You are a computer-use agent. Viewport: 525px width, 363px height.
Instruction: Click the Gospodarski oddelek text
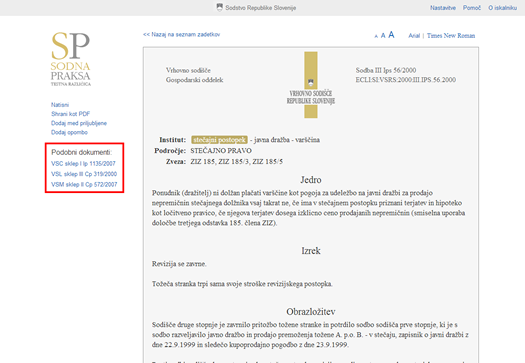(x=194, y=80)
